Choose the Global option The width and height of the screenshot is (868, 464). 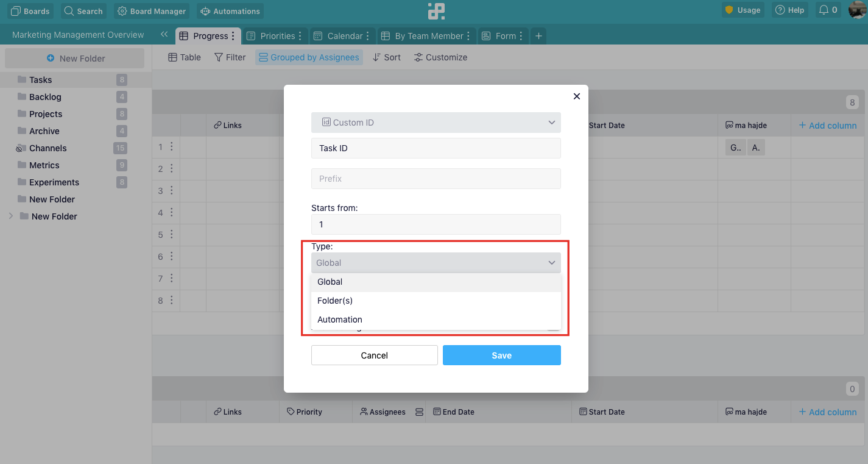point(436,282)
